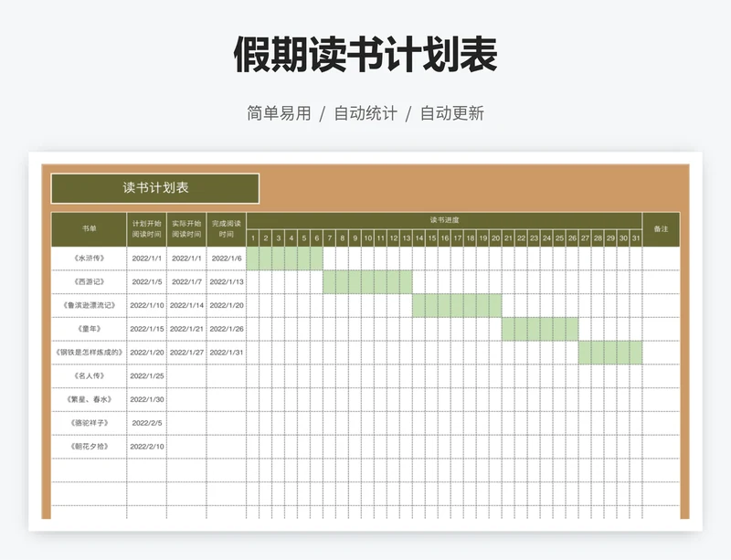Click day 31 in progress header

pyautogui.click(x=636, y=238)
